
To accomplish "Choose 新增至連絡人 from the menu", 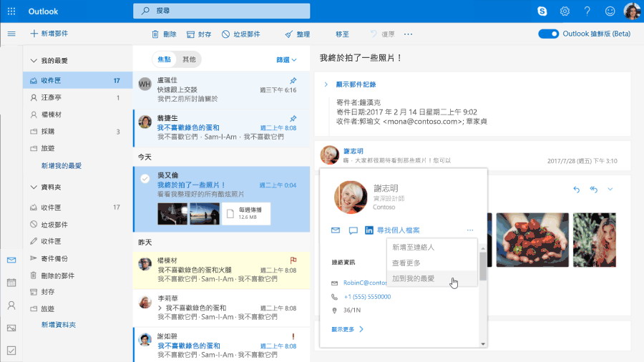I will 432,248.
